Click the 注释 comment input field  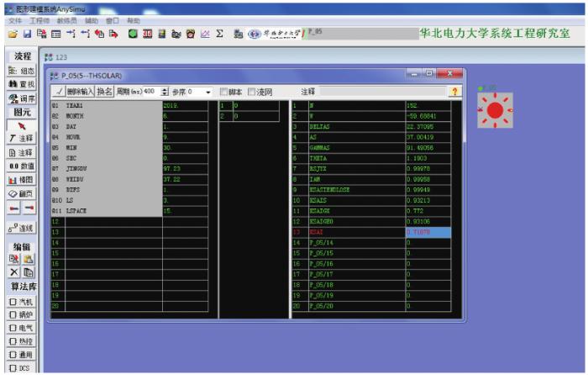click(382, 92)
